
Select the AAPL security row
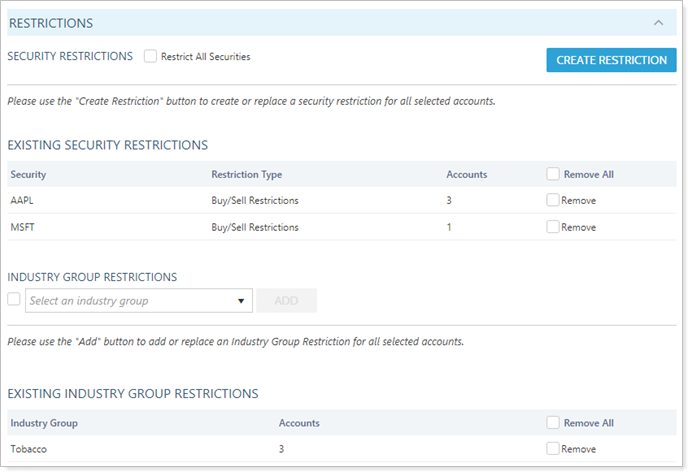point(24,200)
